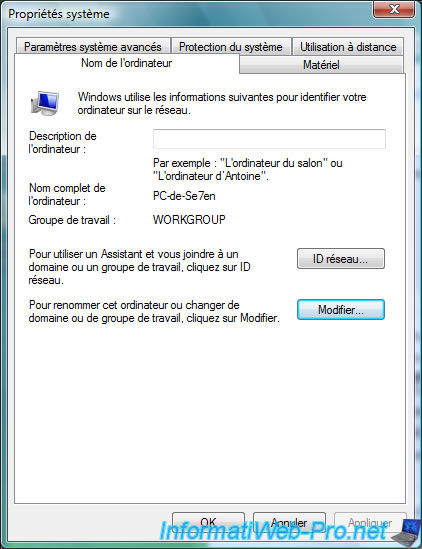
Task: Select the Utilisation à distance tab
Action: pyautogui.click(x=348, y=47)
